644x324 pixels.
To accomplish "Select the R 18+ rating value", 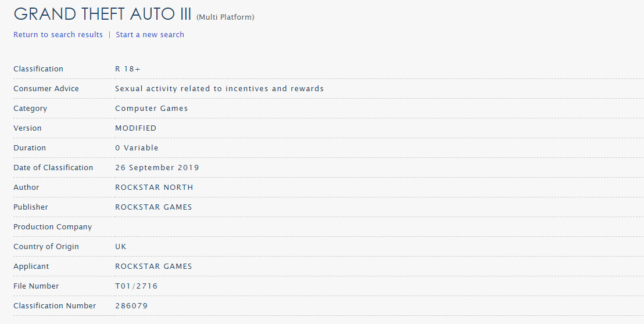I will (x=128, y=69).
